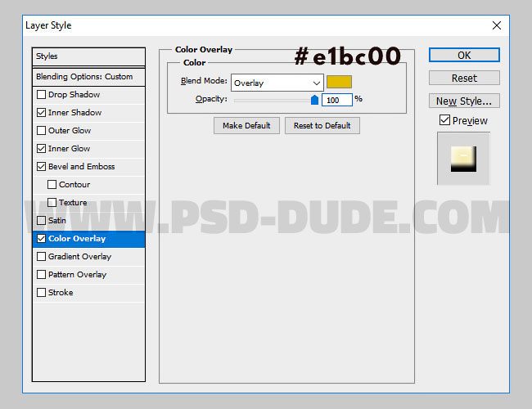Open Drop Shadow settings row

click(x=88, y=95)
